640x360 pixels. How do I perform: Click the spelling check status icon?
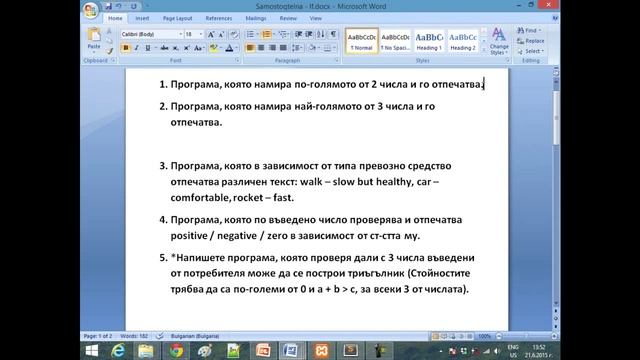(x=160, y=336)
